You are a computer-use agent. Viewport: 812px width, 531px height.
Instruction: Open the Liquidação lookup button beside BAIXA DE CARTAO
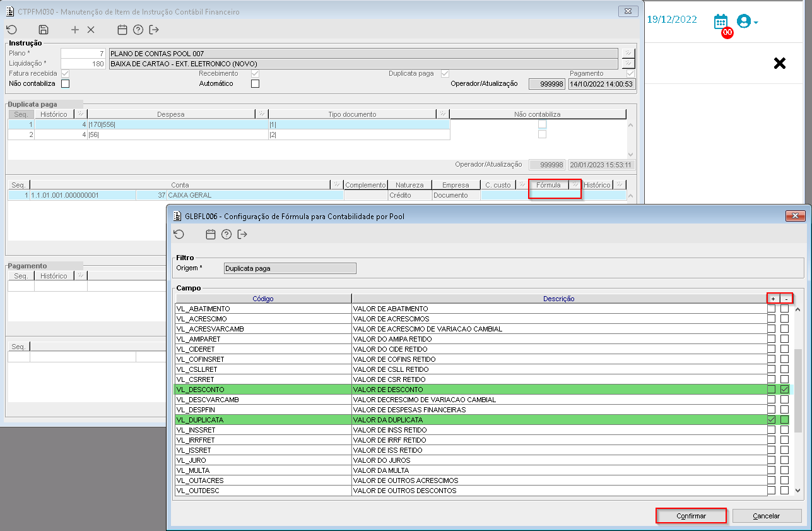coord(628,64)
